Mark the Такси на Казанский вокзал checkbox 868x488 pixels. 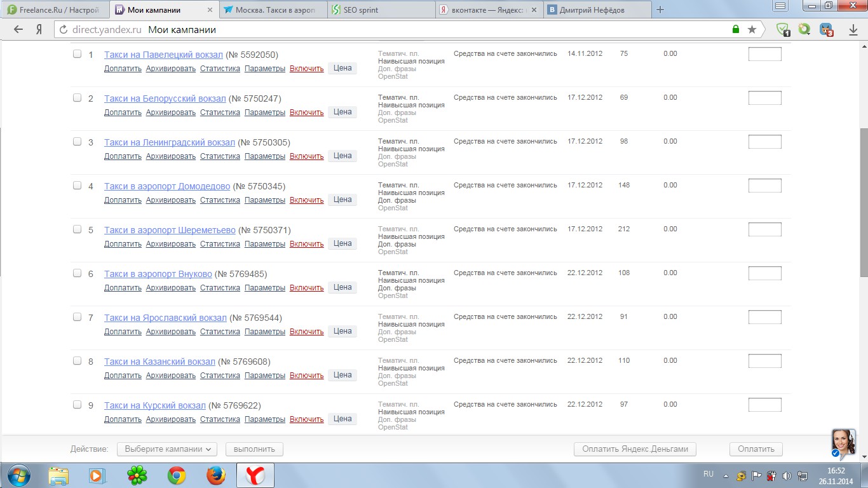pos(77,361)
